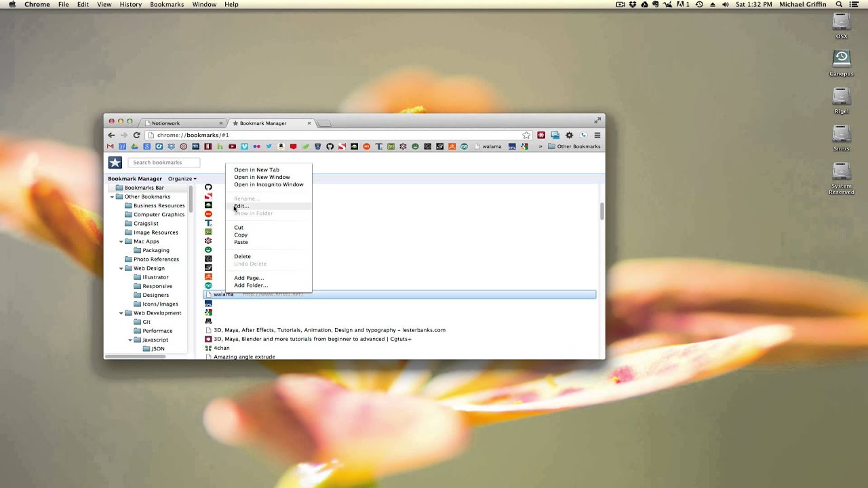Collapse the Other Bookmarks folder tree
This screenshot has height=488, width=868.
[x=112, y=197]
